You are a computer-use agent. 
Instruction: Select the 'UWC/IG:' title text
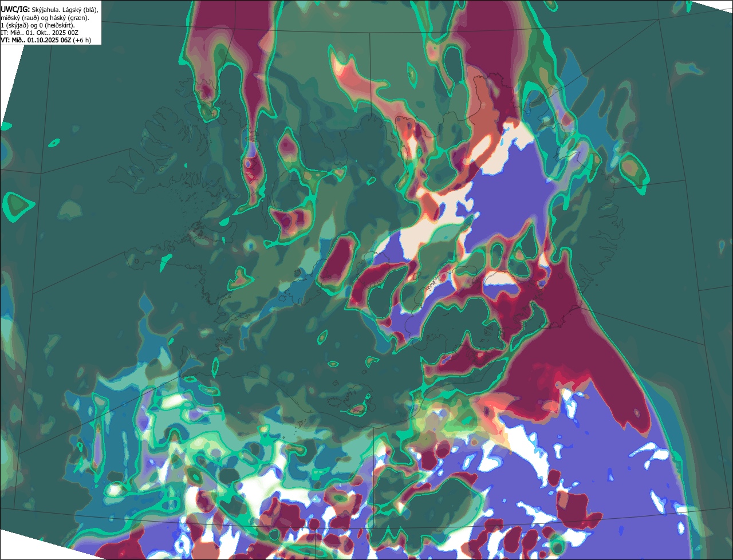point(15,9)
